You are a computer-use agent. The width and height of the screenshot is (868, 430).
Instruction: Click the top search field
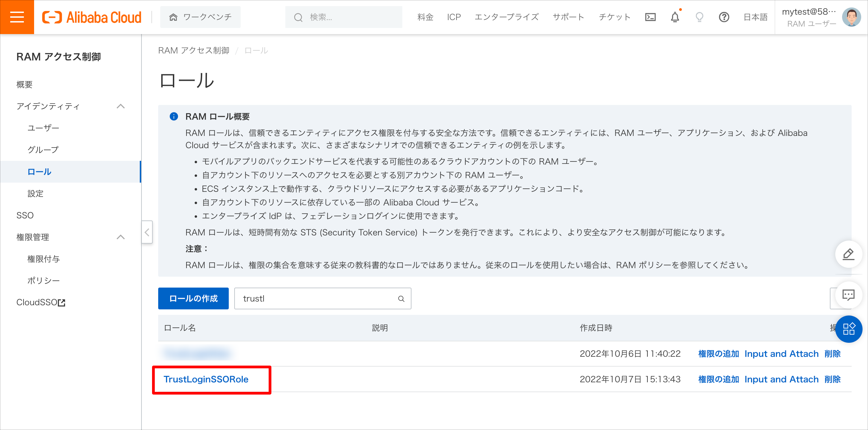click(x=344, y=17)
